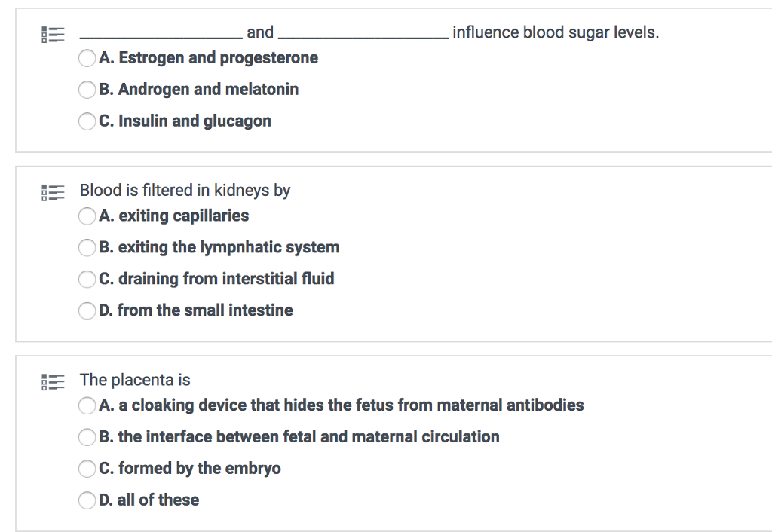Click the question-type list icon for kidney question
Viewport: 772px width, 532px height.
[53, 192]
